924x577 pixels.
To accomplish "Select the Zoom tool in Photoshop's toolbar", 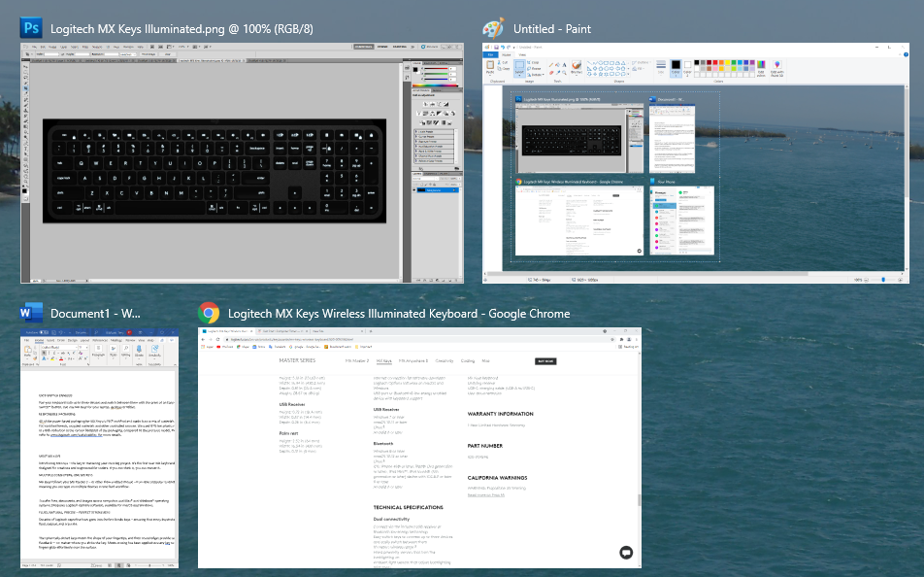I will pos(25,181).
